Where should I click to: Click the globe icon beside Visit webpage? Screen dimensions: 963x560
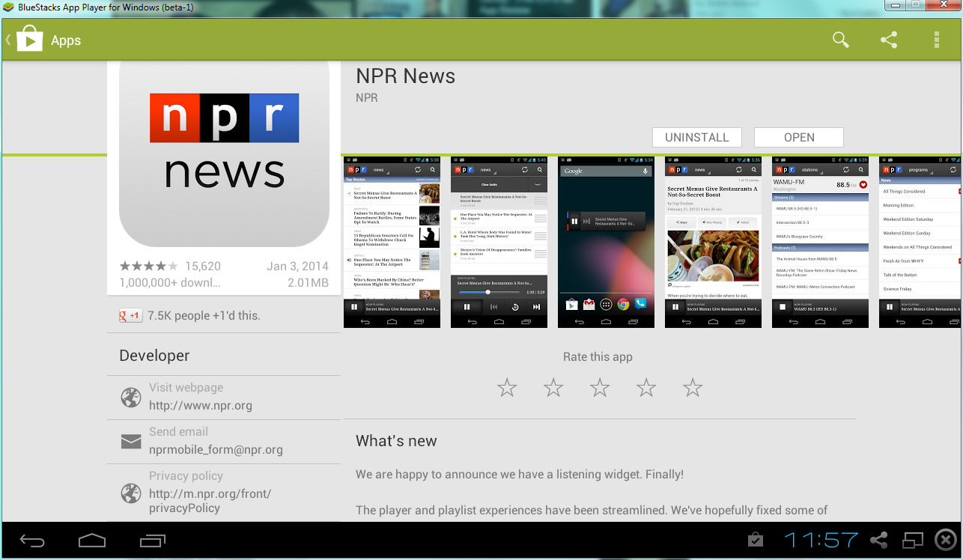pyautogui.click(x=131, y=397)
